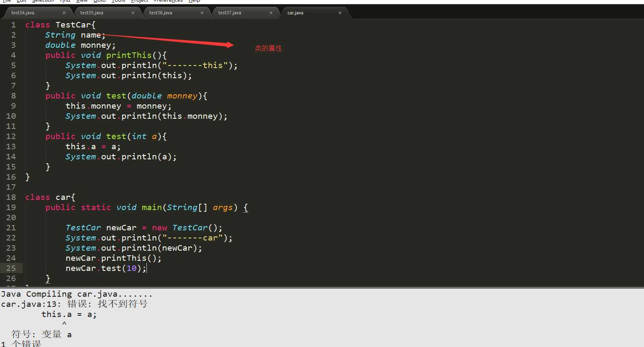
Task: Switch to the test35.java tab
Action: 92,13
